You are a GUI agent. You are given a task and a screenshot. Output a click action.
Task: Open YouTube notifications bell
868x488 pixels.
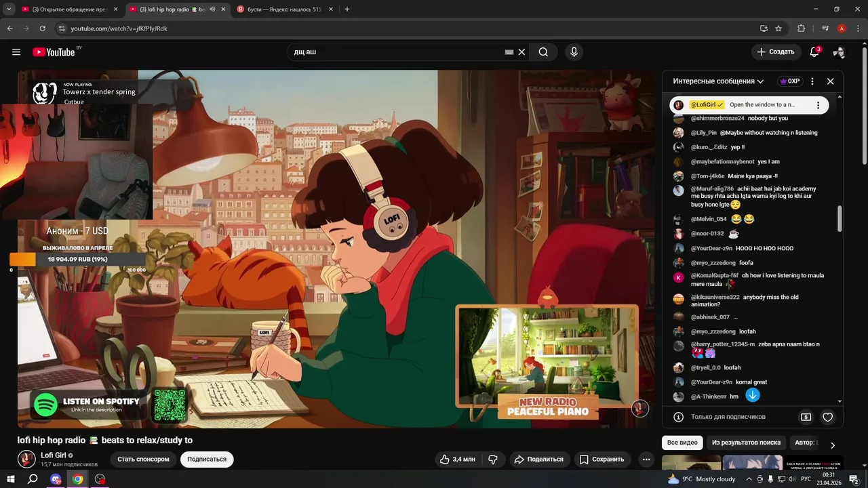click(x=815, y=52)
